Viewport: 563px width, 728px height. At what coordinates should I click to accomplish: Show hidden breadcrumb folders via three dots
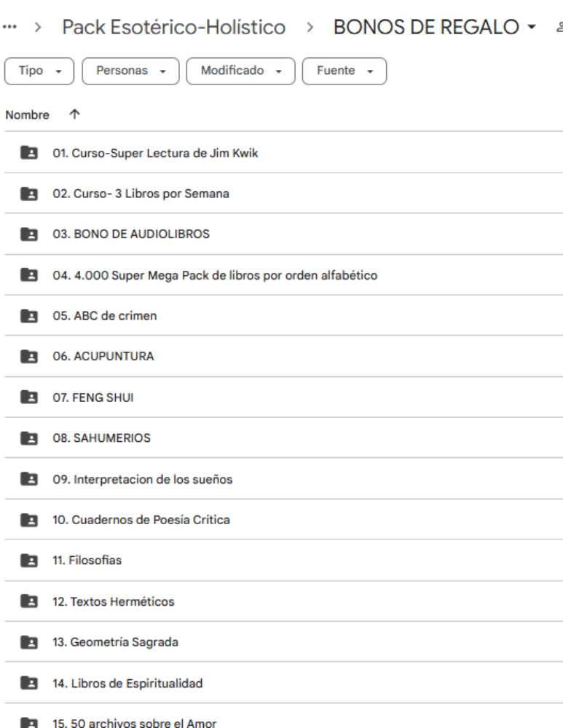[9, 27]
